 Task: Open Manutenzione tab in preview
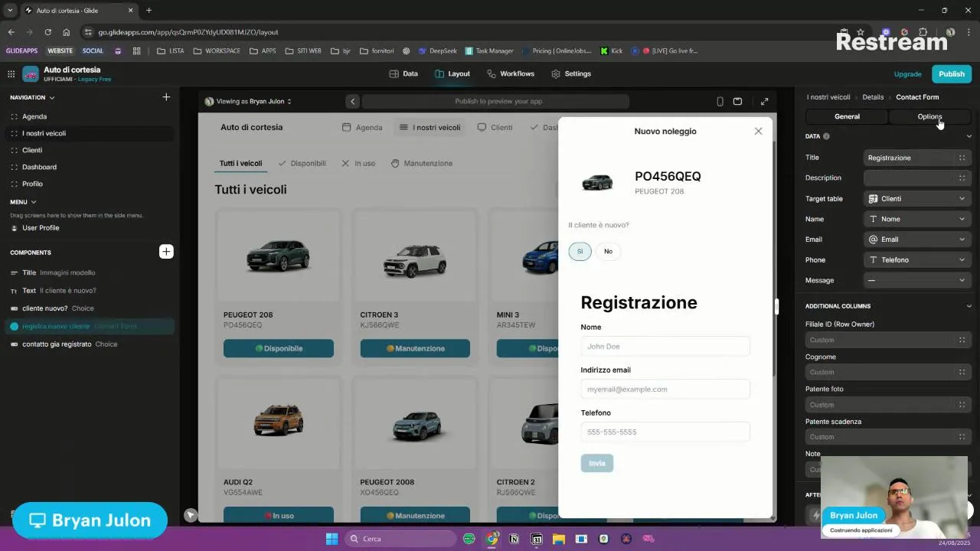[x=421, y=163]
